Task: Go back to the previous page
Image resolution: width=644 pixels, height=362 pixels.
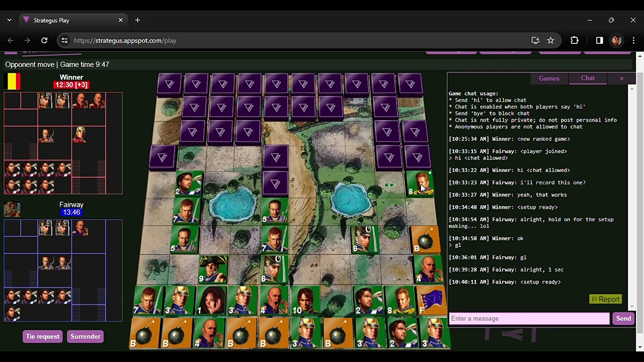Action: 11,40
